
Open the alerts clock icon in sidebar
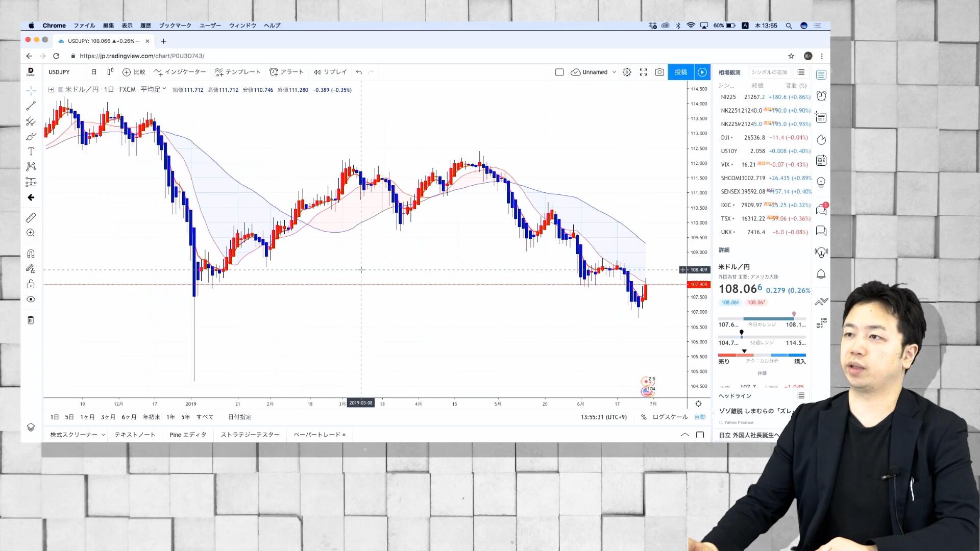pyautogui.click(x=821, y=96)
